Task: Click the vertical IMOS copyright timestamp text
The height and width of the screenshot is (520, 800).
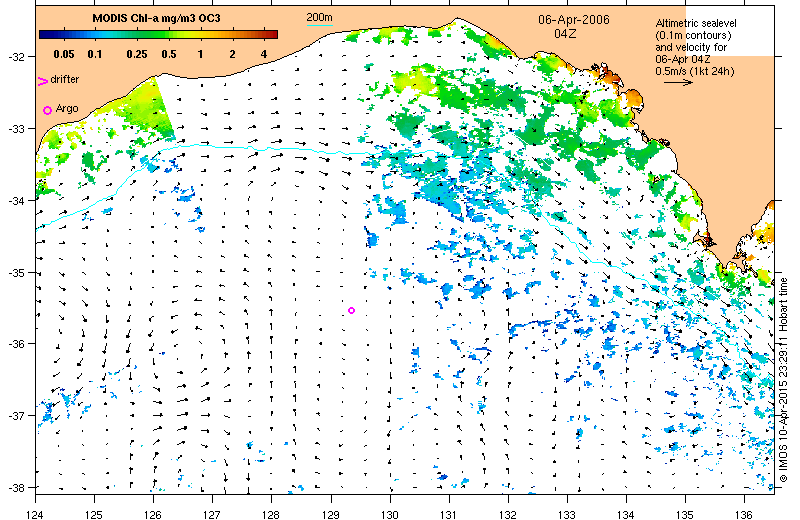Action: point(784,380)
